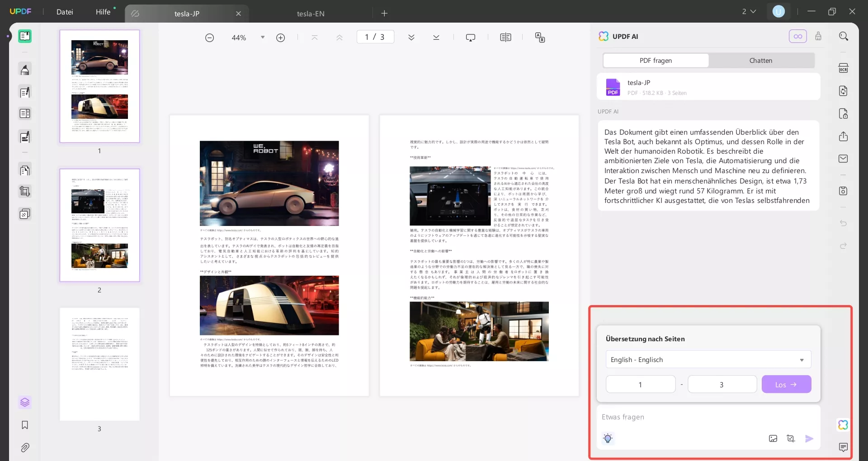The width and height of the screenshot is (868, 461).
Task: Click the Los translation button
Action: [786, 384]
